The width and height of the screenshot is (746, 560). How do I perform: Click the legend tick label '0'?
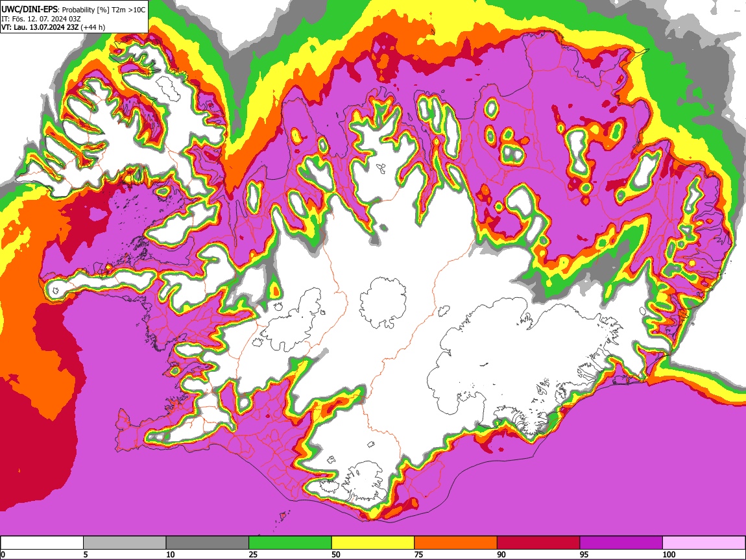(3, 554)
